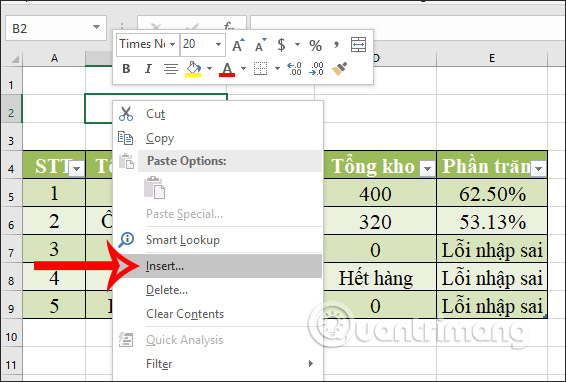The height and width of the screenshot is (382, 566).
Task: Open the fill color dropdown arrow
Action: tap(209, 68)
